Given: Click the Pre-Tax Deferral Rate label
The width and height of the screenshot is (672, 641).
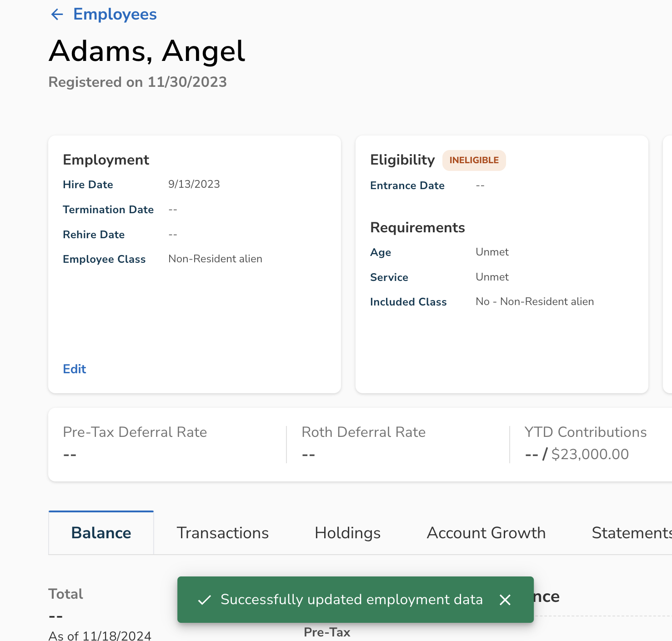Looking at the screenshot, I should click(135, 432).
